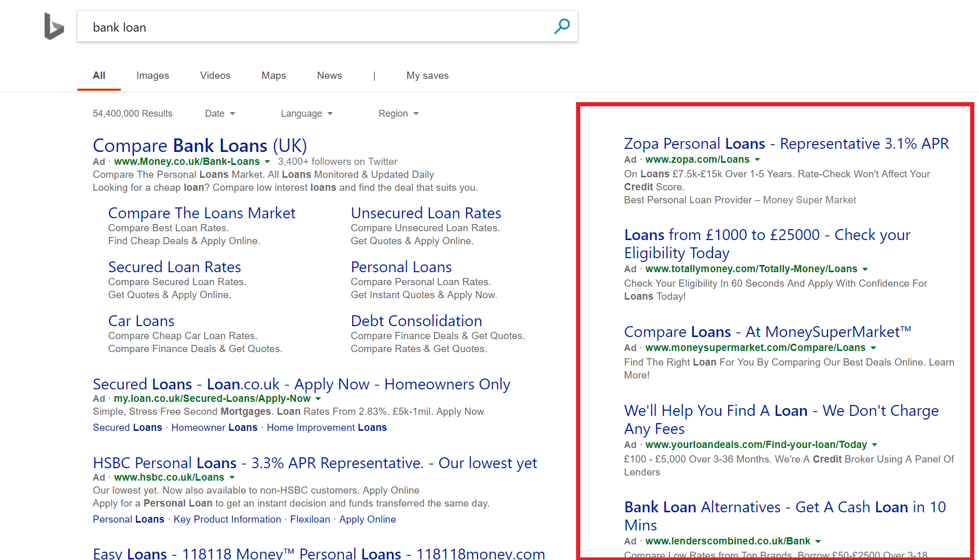This screenshot has width=979, height=560.
Task: Expand the Language filter dropdown
Action: click(307, 114)
